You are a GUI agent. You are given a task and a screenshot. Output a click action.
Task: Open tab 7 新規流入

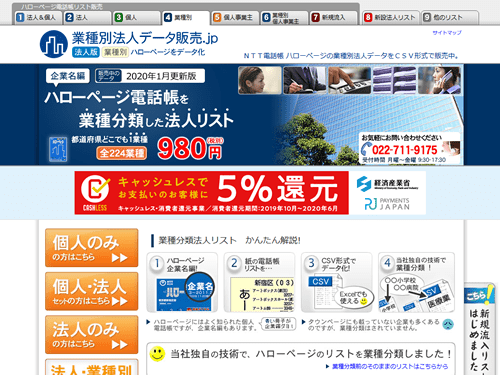pyautogui.click(x=334, y=18)
